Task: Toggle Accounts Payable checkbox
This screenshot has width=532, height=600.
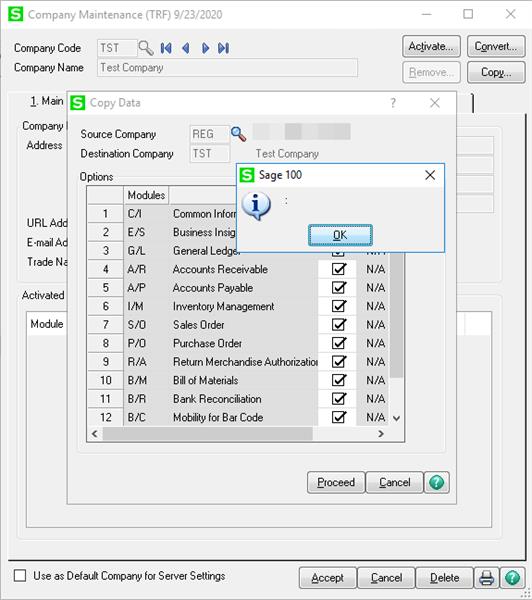Action: click(x=339, y=287)
